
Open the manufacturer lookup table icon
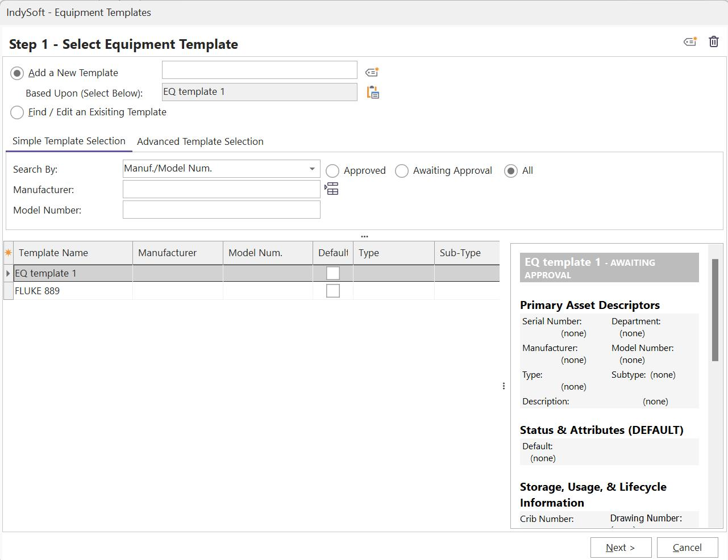click(331, 189)
